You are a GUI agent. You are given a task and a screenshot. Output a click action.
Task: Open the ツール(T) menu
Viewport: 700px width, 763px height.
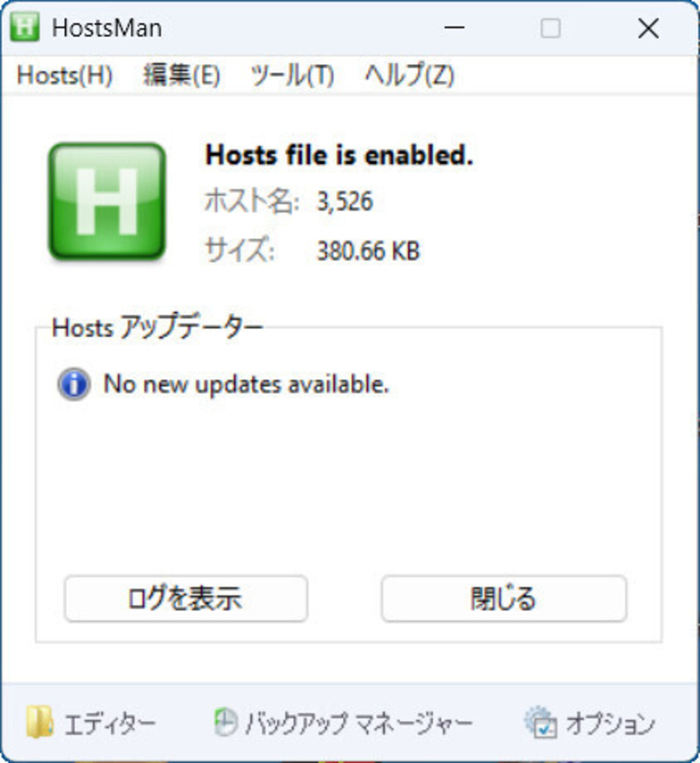pyautogui.click(x=292, y=75)
